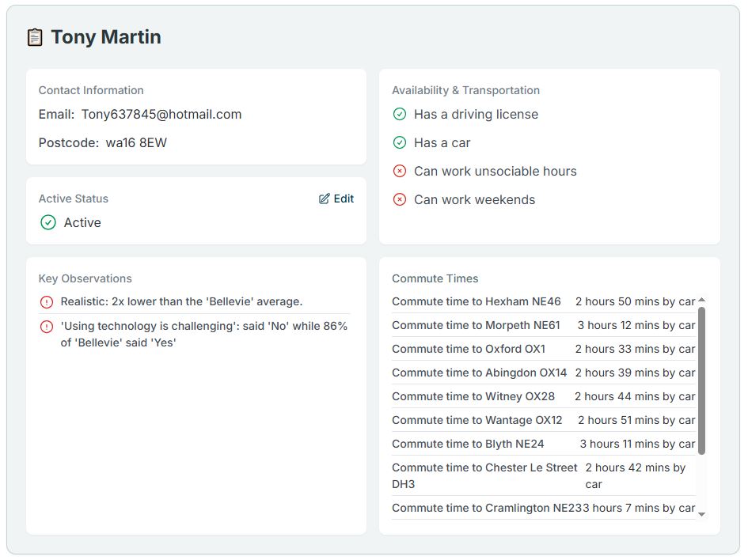748x560 pixels.
Task: Click the Tony Martin heading
Action: point(106,37)
